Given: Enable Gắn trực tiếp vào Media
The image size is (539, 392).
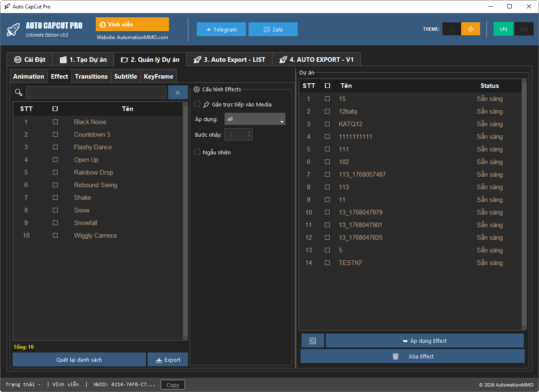Looking at the screenshot, I should pos(197,104).
